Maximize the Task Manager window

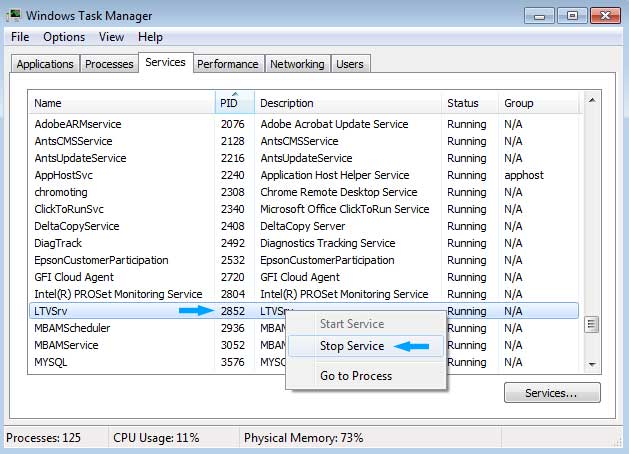[x=572, y=16]
